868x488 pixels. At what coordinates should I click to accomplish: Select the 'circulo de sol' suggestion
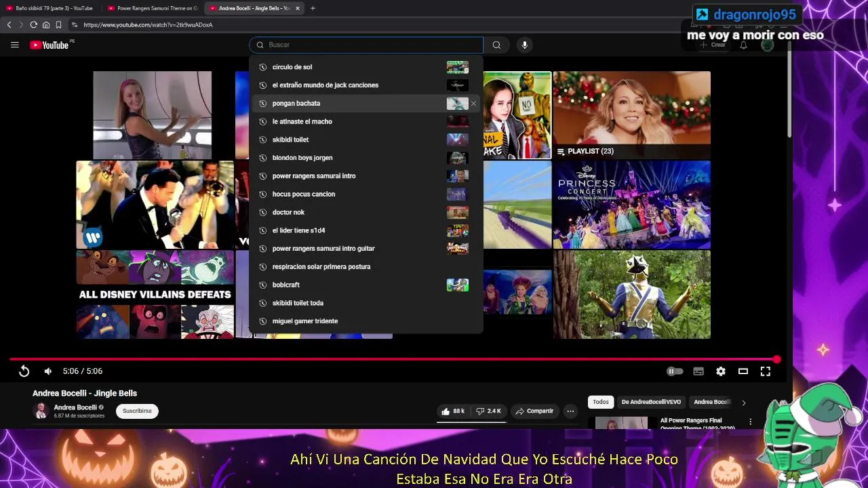point(366,67)
